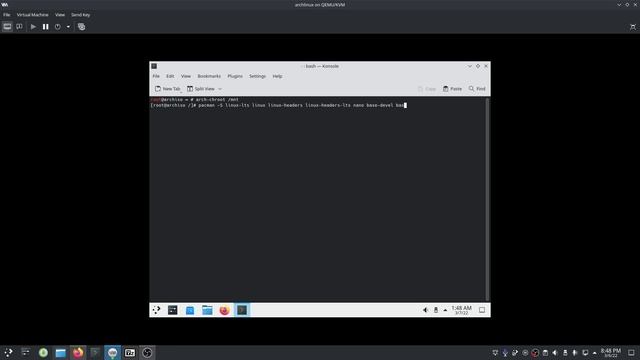This screenshot has width=640, height=360.
Task: Open the Send Key menu
Action: [80, 15]
